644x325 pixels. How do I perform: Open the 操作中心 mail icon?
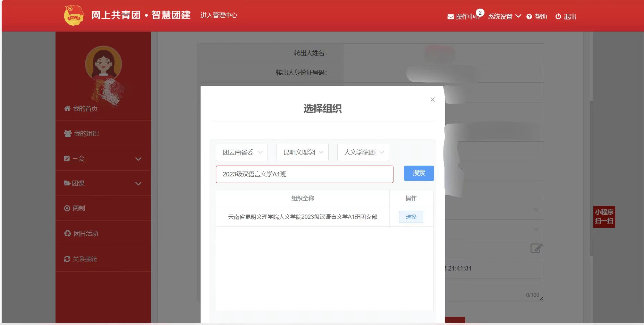click(450, 17)
